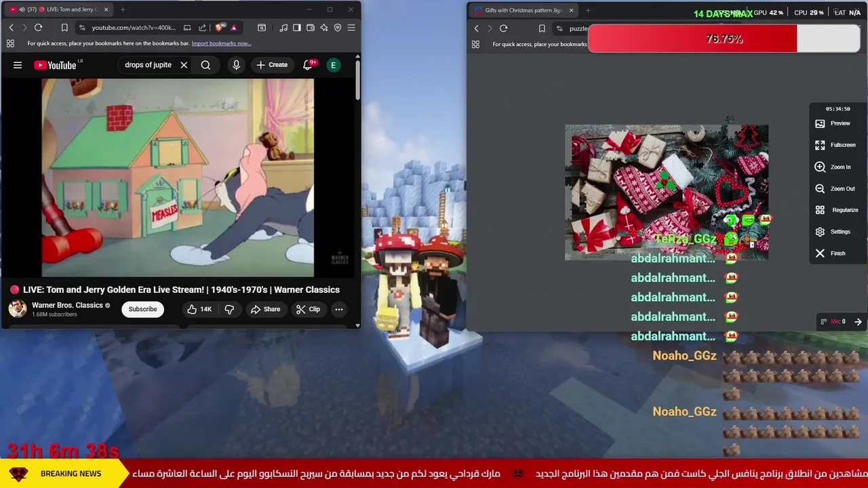Dislike the Tom and Jerry video
Screen dimensions: 868x488
coord(229,309)
